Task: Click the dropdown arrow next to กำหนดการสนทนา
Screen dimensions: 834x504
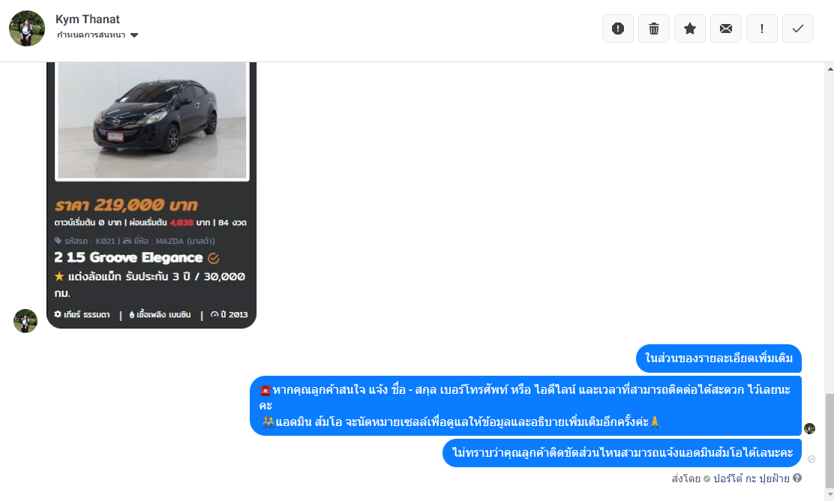Action: point(134,35)
